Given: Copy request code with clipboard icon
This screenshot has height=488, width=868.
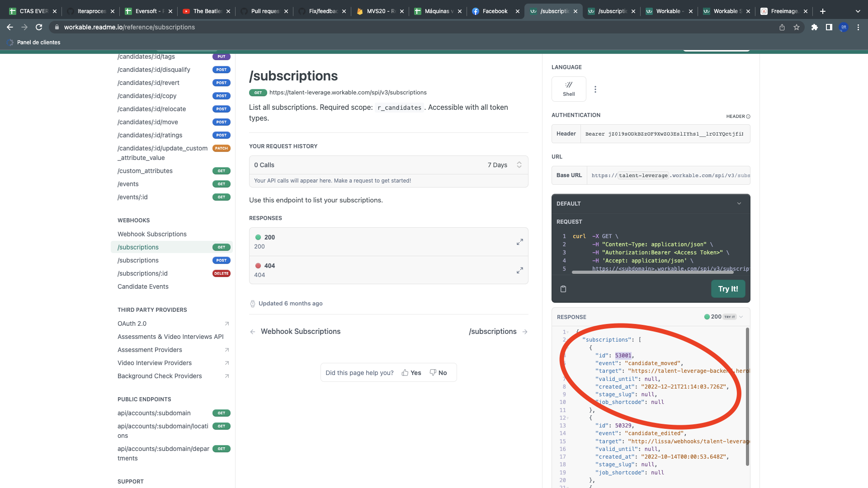Looking at the screenshot, I should click(563, 289).
